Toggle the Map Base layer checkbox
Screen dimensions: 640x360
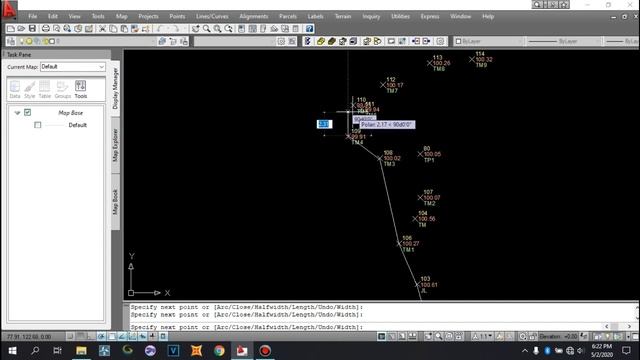pyautogui.click(x=27, y=112)
